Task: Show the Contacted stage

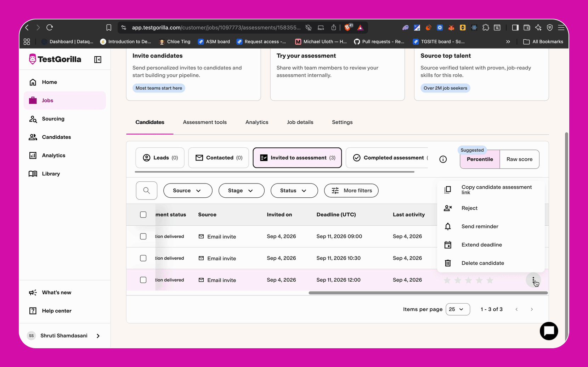Action: (219, 158)
